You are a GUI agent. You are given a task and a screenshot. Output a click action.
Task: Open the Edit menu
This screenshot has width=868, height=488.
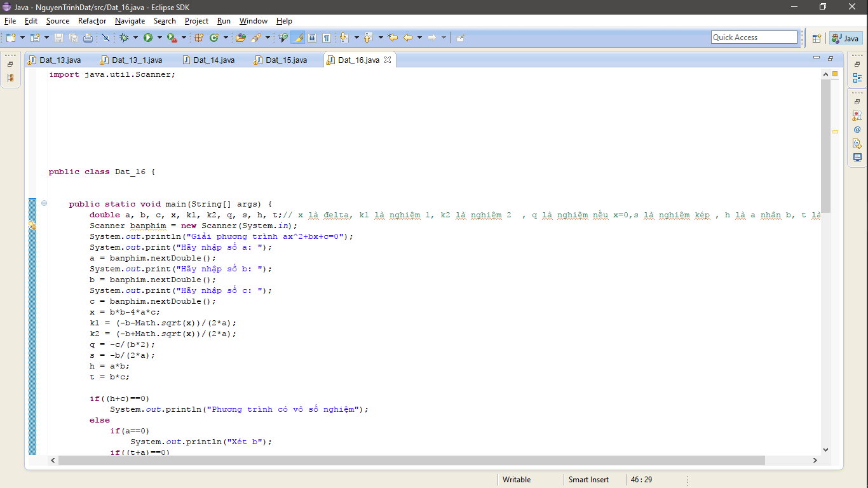click(31, 21)
